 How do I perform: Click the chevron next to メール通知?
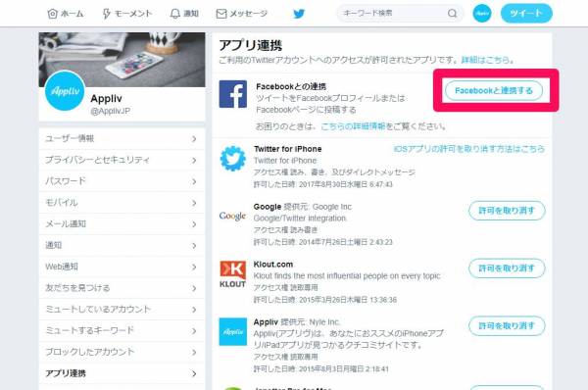pos(194,224)
